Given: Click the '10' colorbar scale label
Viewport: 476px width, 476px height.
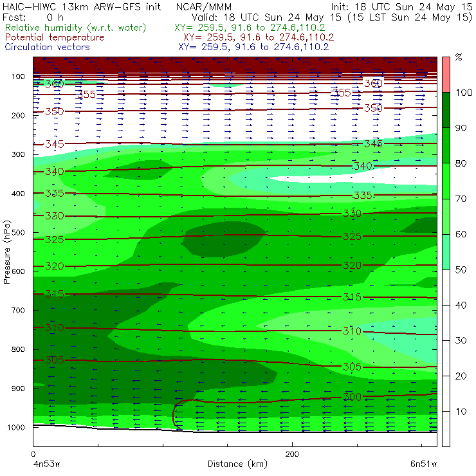Looking at the screenshot, I should (x=461, y=411).
